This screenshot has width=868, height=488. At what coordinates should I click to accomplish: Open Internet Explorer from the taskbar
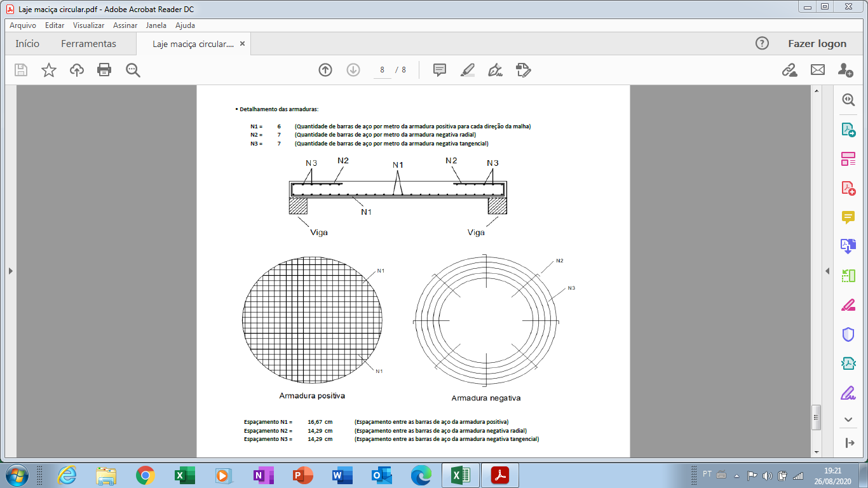tap(67, 475)
